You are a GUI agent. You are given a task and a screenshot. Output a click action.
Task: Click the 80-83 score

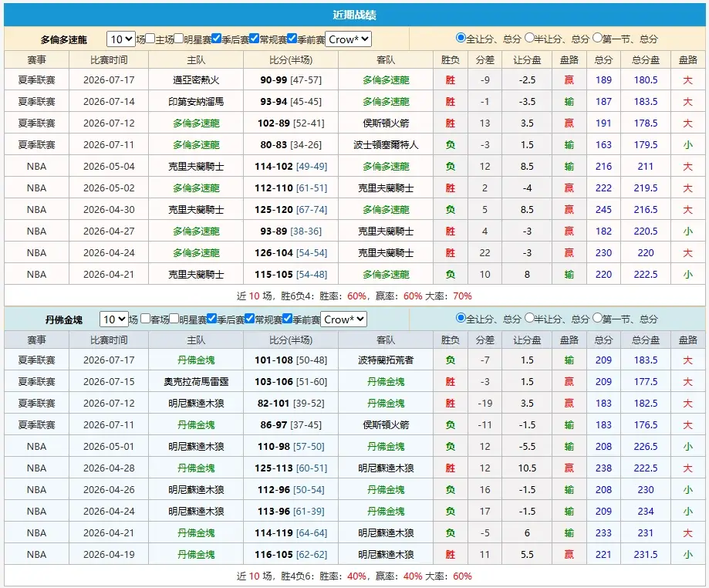click(274, 145)
